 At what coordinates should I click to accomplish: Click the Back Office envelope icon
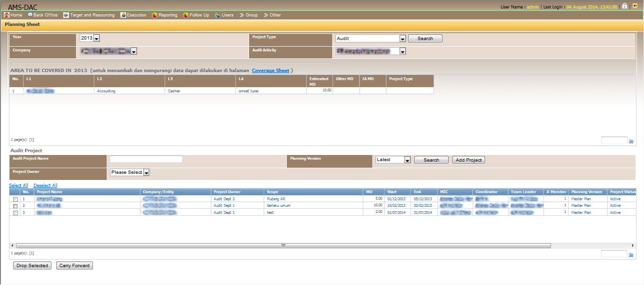point(30,15)
